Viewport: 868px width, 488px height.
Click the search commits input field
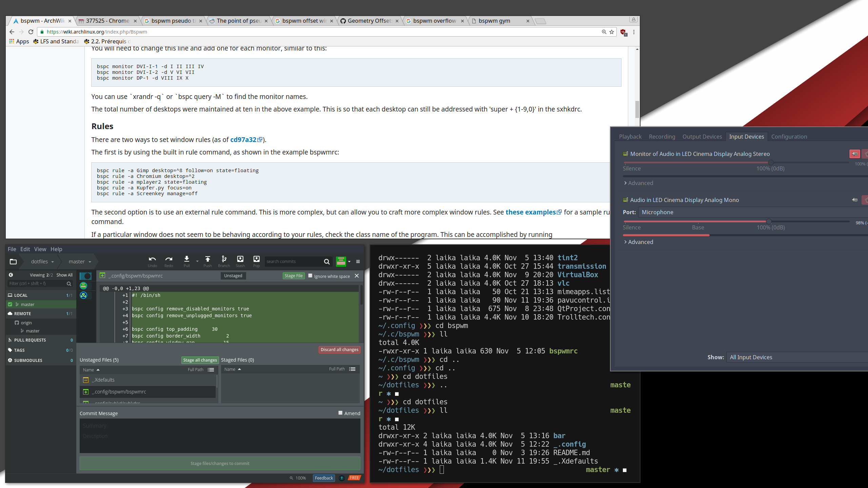[295, 261]
